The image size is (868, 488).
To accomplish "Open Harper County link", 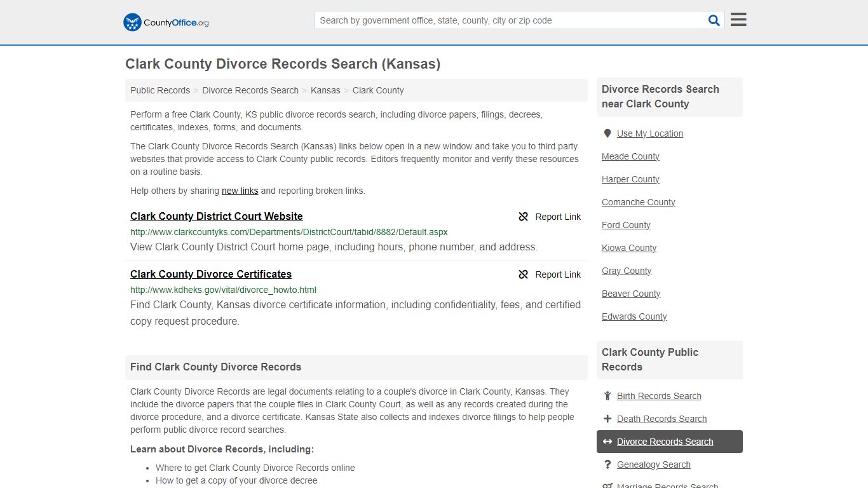I will (630, 179).
